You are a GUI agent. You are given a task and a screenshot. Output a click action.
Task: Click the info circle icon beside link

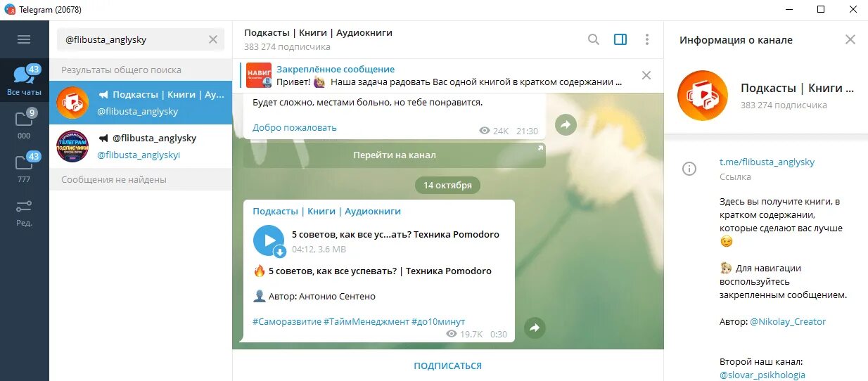(689, 169)
